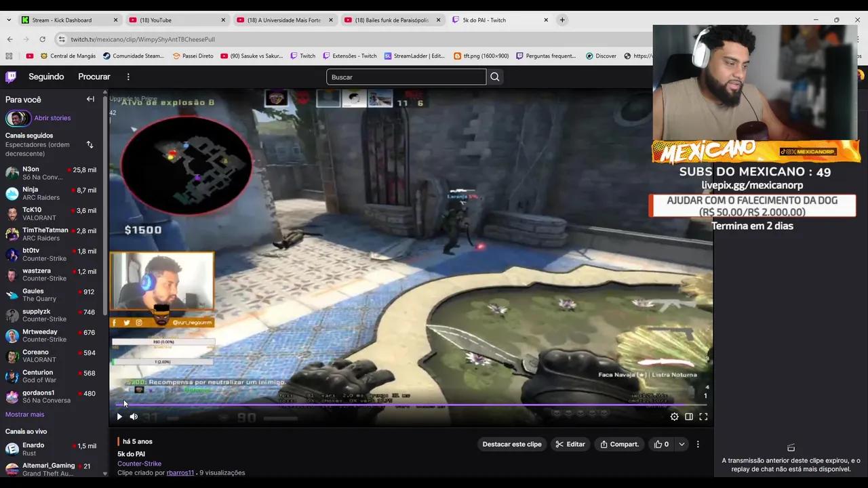The width and height of the screenshot is (868, 488).
Task: Open TcK10 channel in sidebar
Action: pyautogui.click(x=52, y=213)
